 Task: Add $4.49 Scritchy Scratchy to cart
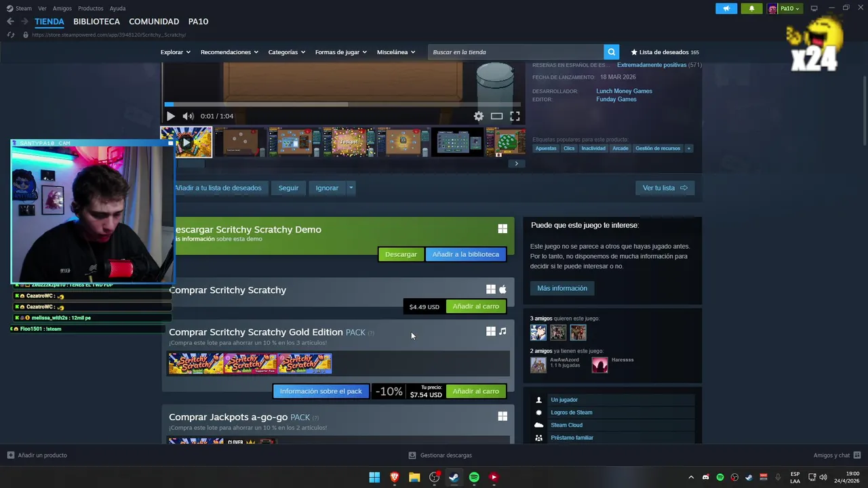coord(475,306)
